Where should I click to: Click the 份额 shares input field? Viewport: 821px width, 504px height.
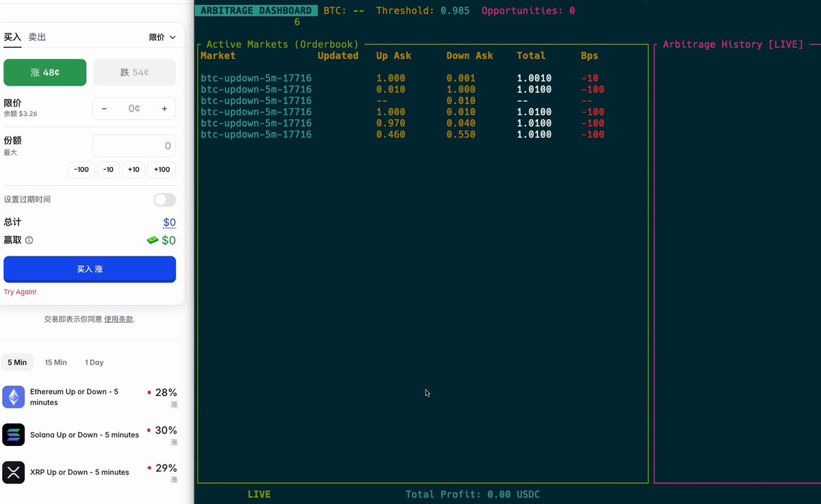(134, 146)
